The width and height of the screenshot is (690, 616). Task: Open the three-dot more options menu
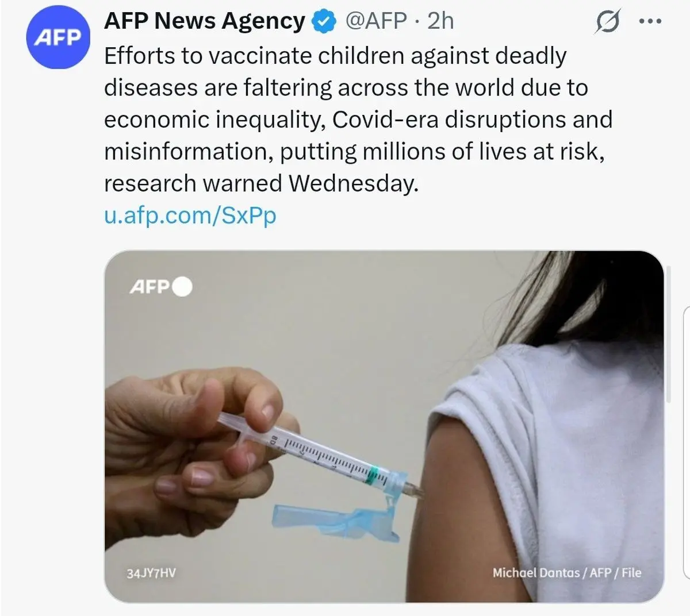(651, 22)
